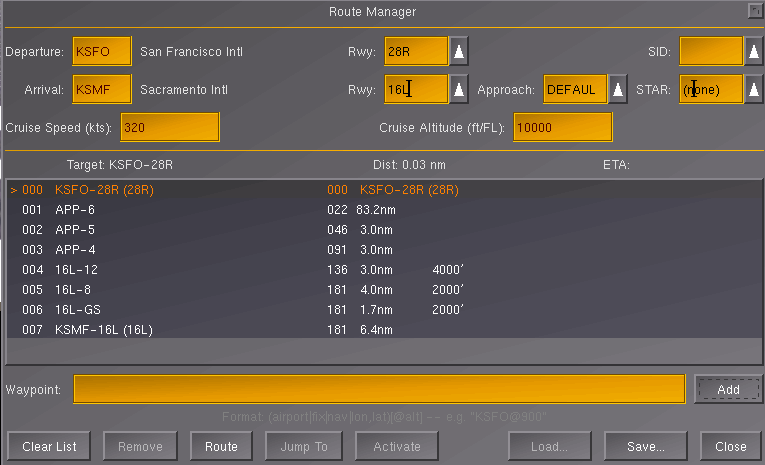This screenshot has width=765, height=465.
Task: Open the STAR selection dropdown arrow
Action: click(754, 89)
